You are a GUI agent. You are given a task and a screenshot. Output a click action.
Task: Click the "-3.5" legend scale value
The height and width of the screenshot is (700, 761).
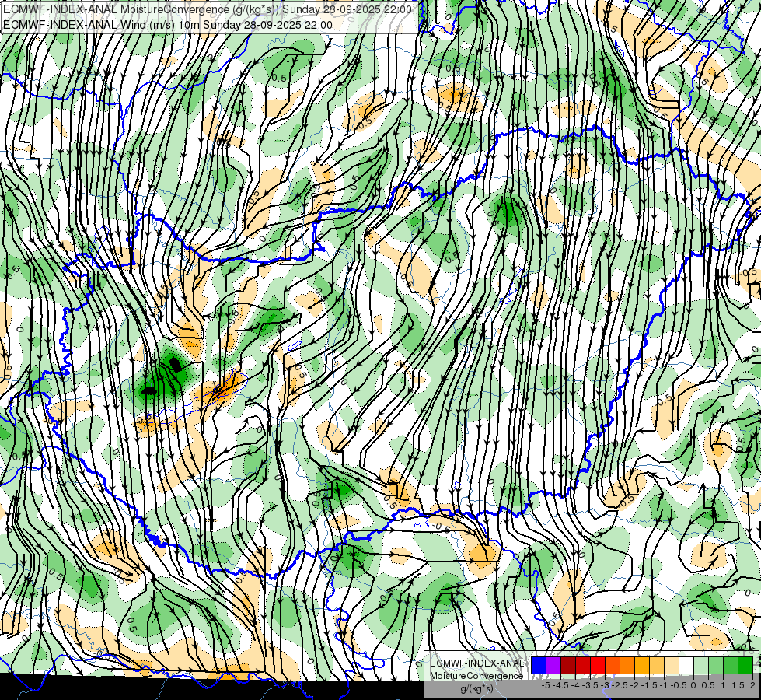point(590,685)
